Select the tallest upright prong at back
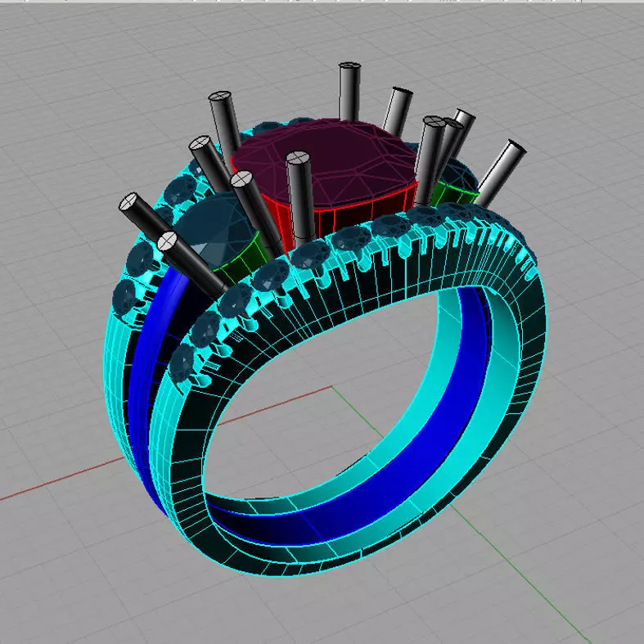644x644 pixels. (x=349, y=91)
